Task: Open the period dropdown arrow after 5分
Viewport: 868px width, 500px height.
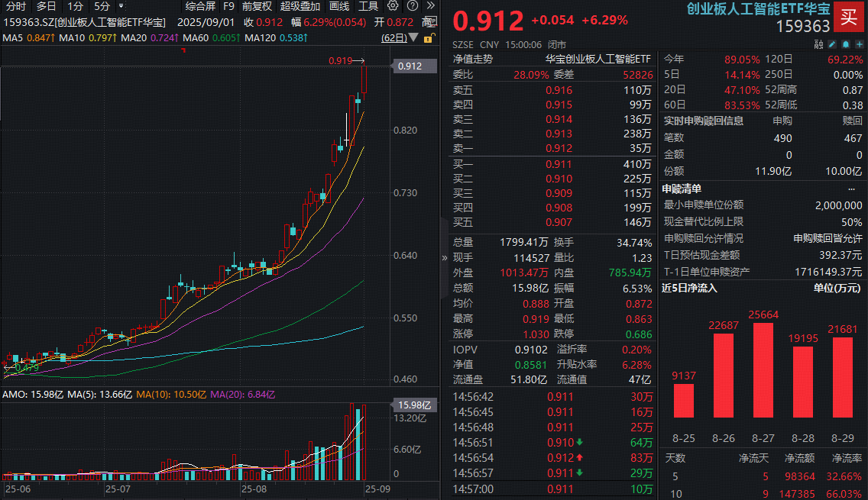Action: 121,6
